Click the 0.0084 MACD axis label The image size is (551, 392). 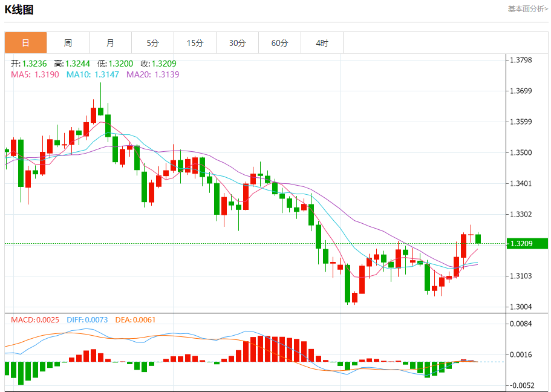click(x=521, y=324)
